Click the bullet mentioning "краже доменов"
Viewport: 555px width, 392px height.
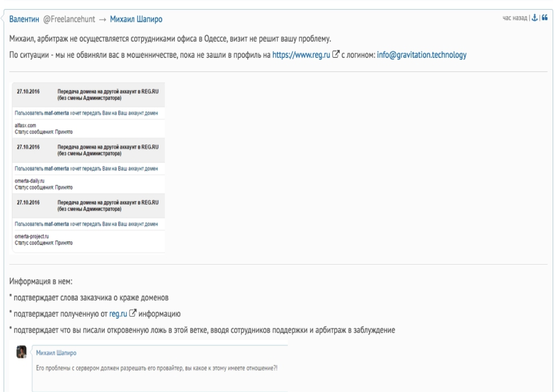pyautogui.click(x=100, y=297)
